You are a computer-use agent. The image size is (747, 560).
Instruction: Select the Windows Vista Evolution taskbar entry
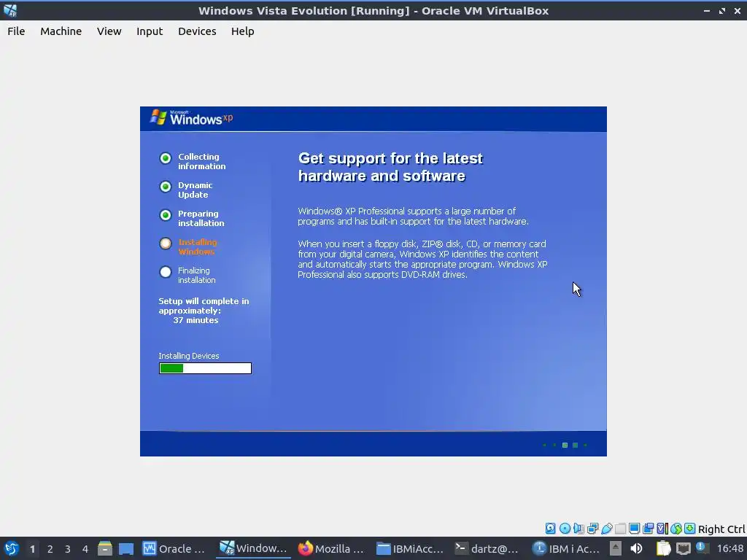coord(253,548)
